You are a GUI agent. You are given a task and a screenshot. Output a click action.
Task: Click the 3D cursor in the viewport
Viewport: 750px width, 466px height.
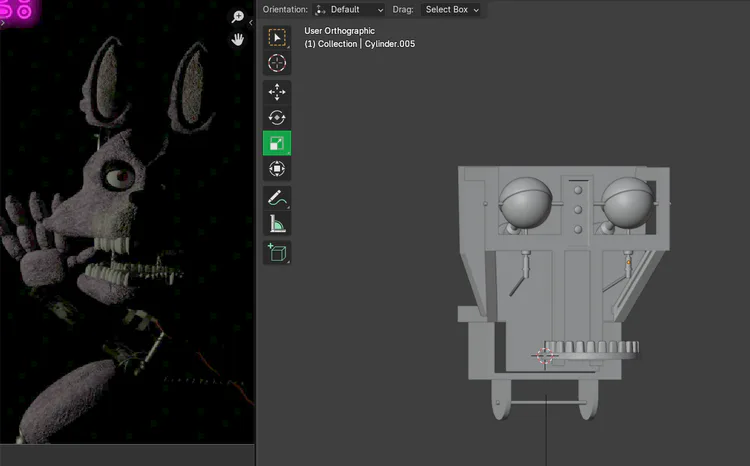(545, 355)
